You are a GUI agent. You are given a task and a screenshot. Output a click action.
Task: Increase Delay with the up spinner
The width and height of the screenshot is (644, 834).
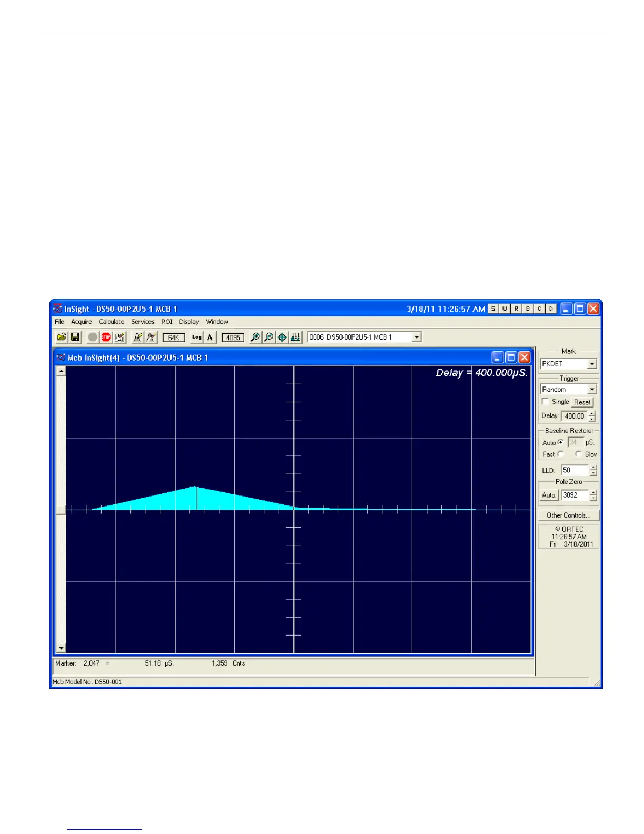(x=592, y=413)
